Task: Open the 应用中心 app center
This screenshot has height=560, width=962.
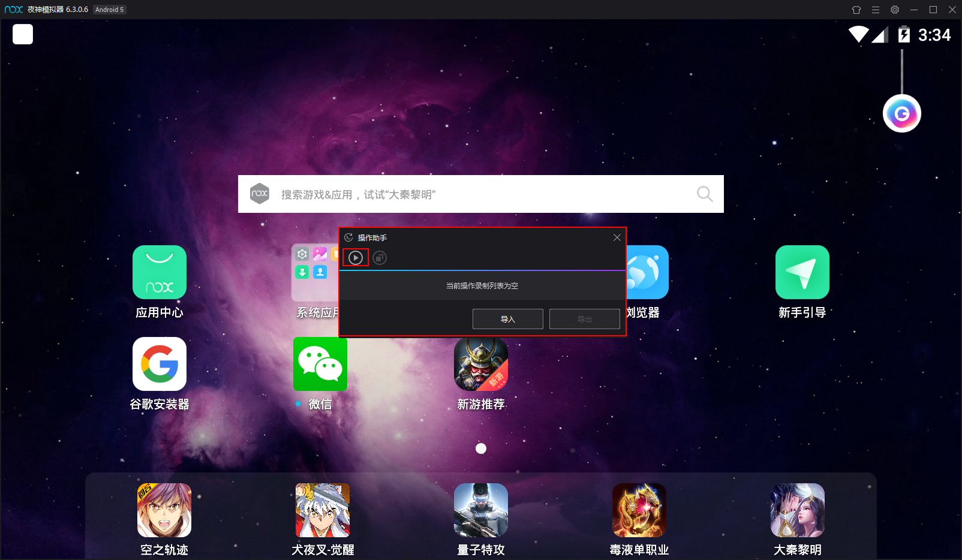Action: pyautogui.click(x=159, y=272)
